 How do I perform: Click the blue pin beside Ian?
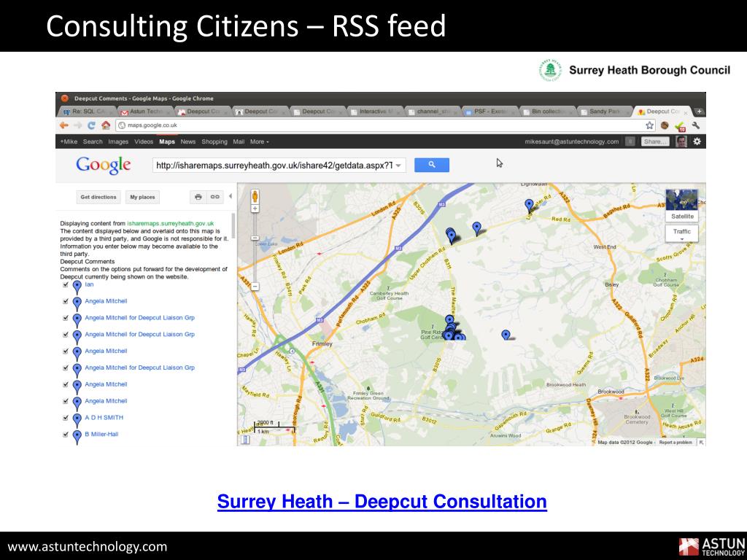77,287
